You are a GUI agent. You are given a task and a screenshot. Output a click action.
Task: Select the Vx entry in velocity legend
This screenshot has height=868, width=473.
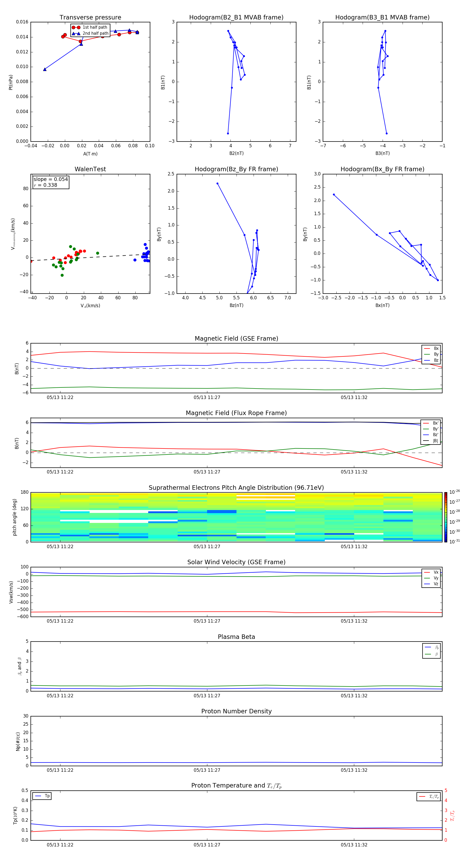tap(431, 572)
